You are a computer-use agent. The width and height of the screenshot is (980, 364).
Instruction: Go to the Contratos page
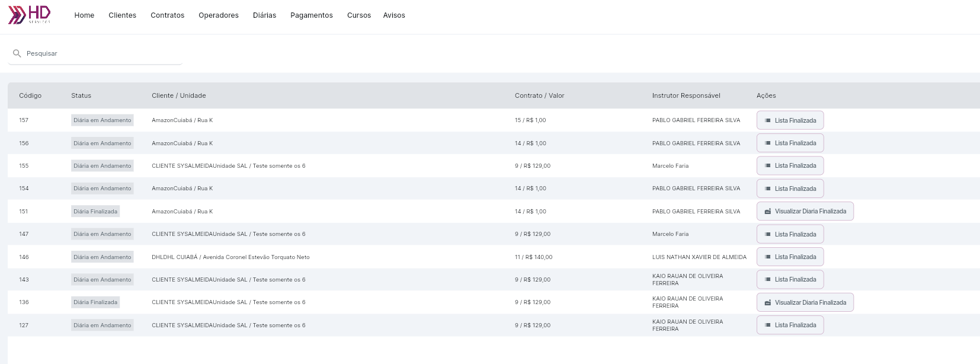click(x=167, y=15)
